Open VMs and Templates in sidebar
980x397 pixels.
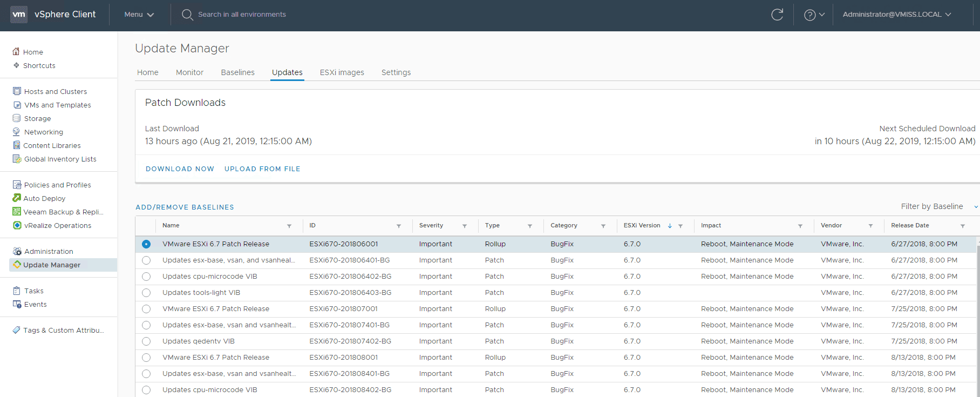(58, 105)
